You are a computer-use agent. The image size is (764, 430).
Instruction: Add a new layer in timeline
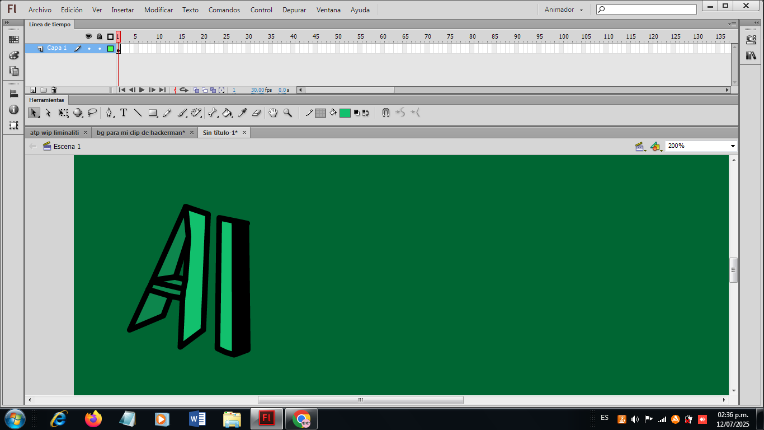(x=33, y=90)
